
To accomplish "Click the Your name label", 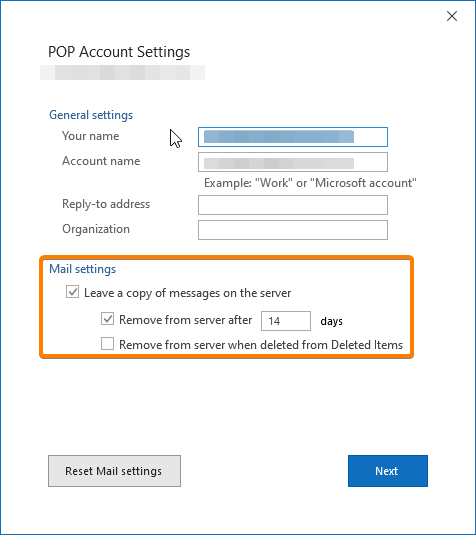I will pos(91,136).
